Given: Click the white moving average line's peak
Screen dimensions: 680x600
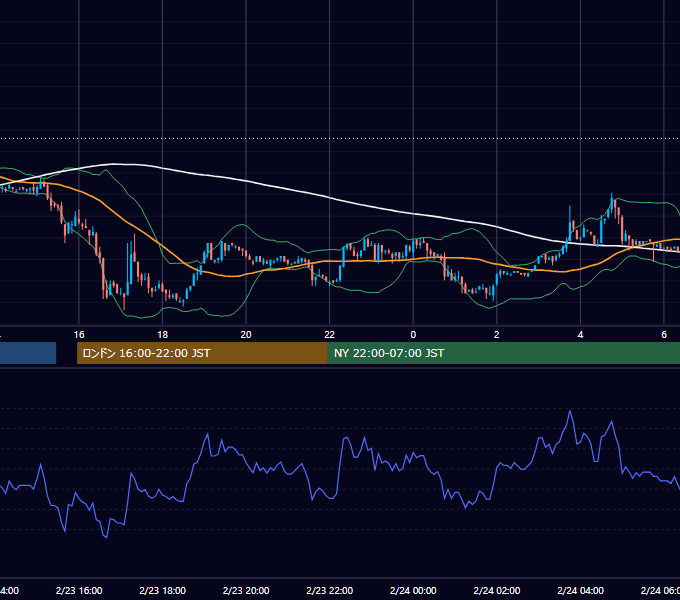Looking at the screenshot, I should pyautogui.click(x=115, y=164).
